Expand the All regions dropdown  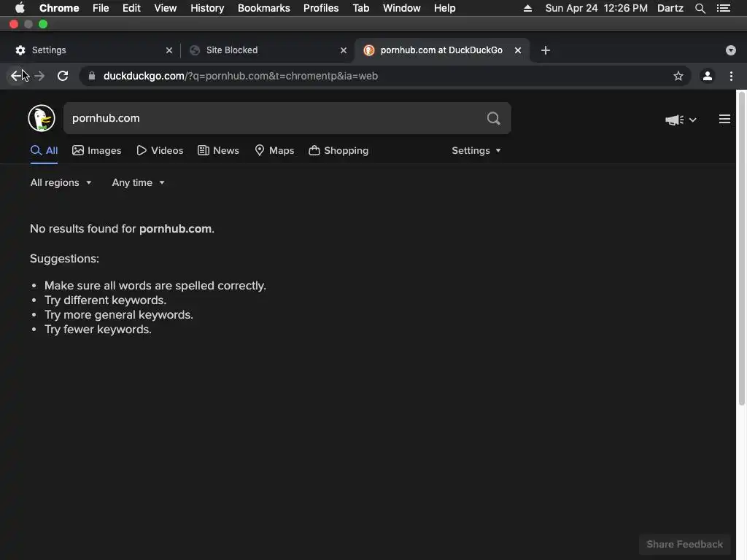click(x=61, y=182)
